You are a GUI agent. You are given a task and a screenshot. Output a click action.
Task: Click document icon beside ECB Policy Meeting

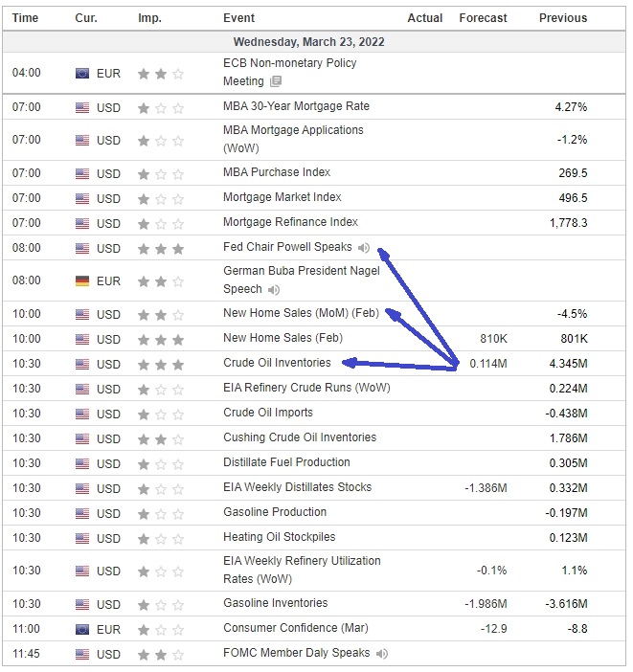point(276,81)
